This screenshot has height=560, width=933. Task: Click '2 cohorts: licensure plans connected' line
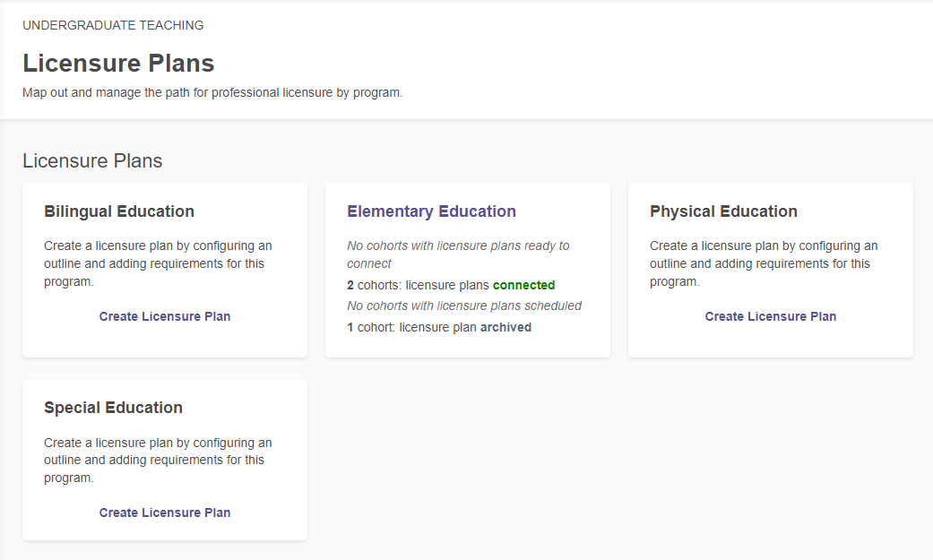tap(451, 285)
